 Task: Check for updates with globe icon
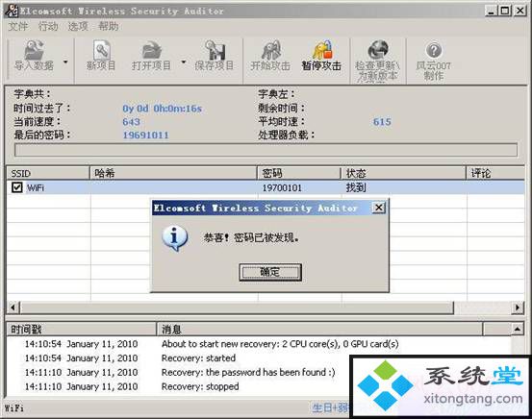pyautogui.click(x=378, y=61)
